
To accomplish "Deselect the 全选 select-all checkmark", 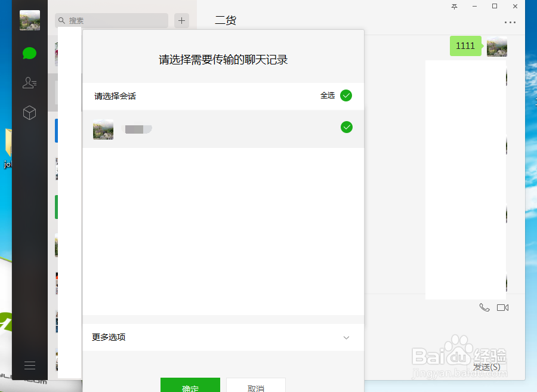I will (346, 95).
